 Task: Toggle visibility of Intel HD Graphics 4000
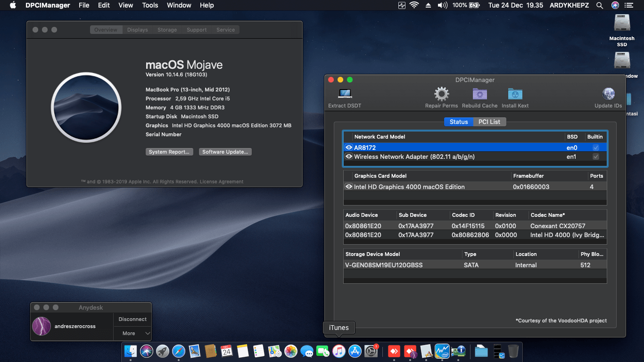(x=348, y=187)
